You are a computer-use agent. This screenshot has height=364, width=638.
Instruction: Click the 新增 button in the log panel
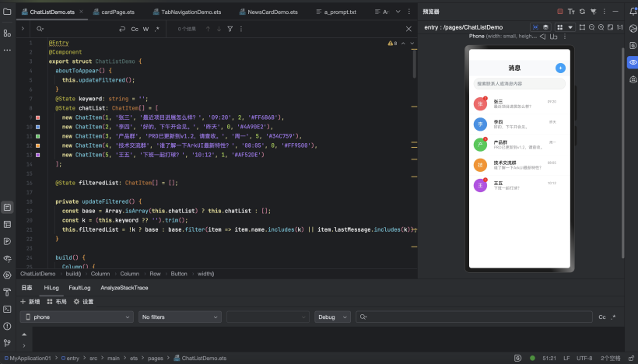click(x=30, y=301)
